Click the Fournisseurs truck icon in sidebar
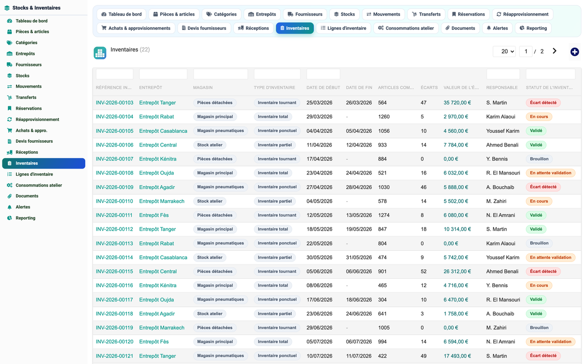 pos(9,65)
